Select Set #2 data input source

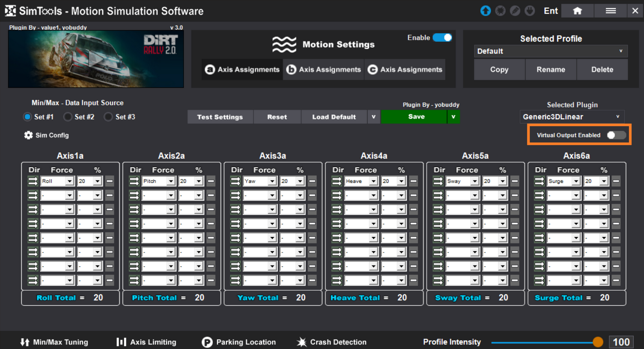coord(68,117)
